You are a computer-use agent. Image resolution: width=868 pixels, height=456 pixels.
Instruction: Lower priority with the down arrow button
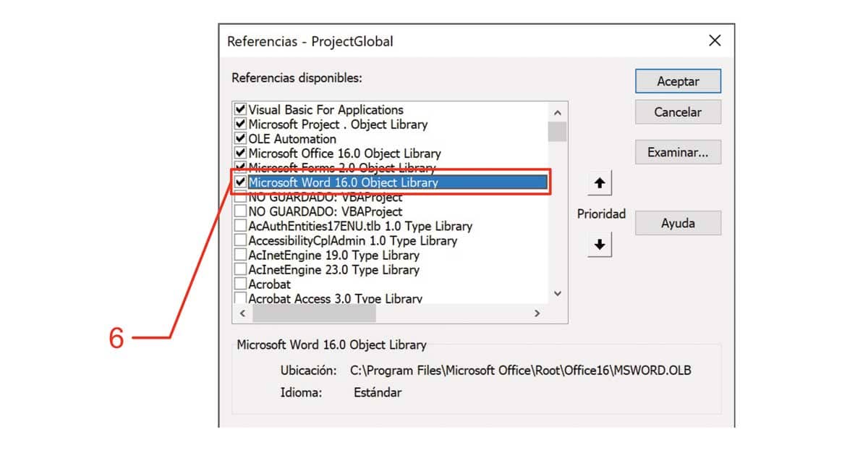point(599,245)
